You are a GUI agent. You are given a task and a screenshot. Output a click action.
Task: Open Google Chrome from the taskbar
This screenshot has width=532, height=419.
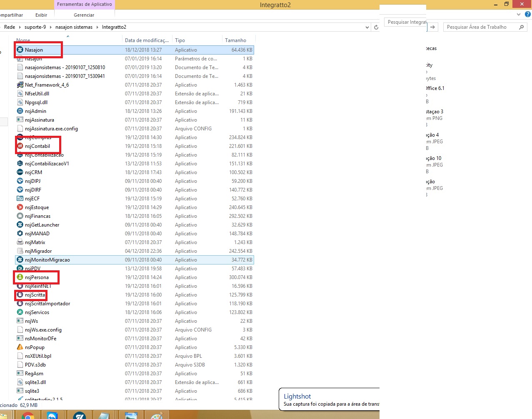click(28, 416)
